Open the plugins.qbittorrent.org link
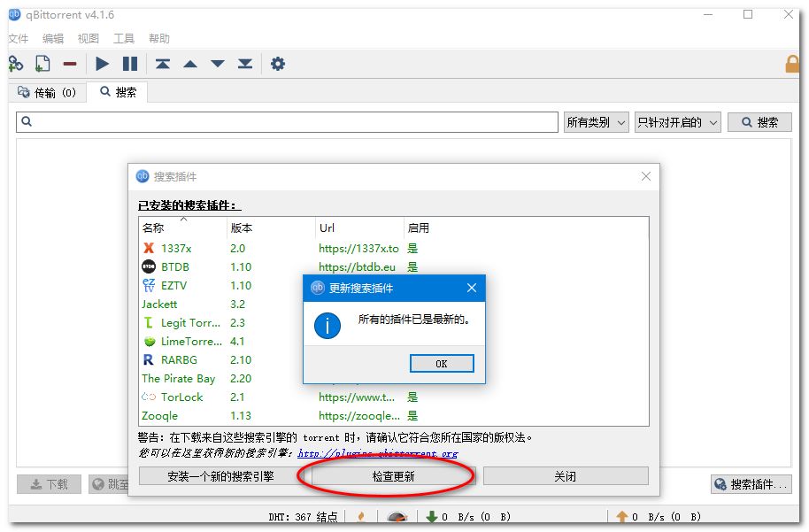This screenshot has width=809, height=532. pos(378,453)
